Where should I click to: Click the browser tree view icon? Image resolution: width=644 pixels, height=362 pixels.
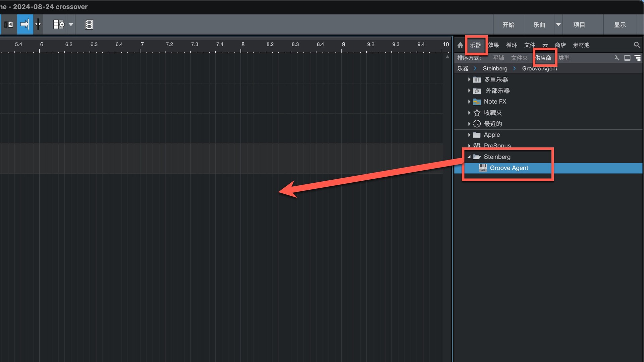(638, 58)
